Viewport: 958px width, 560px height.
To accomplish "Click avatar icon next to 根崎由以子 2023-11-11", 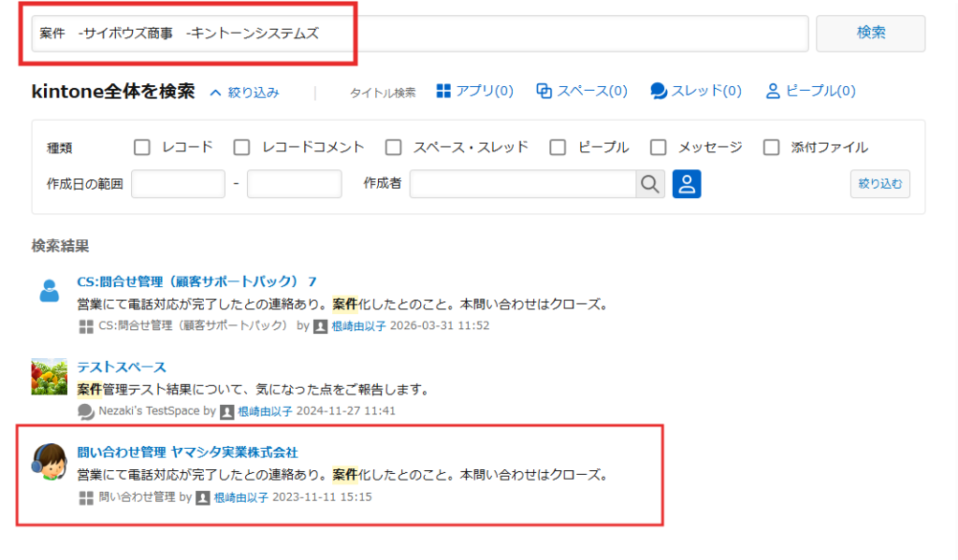I will pyautogui.click(x=203, y=497).
